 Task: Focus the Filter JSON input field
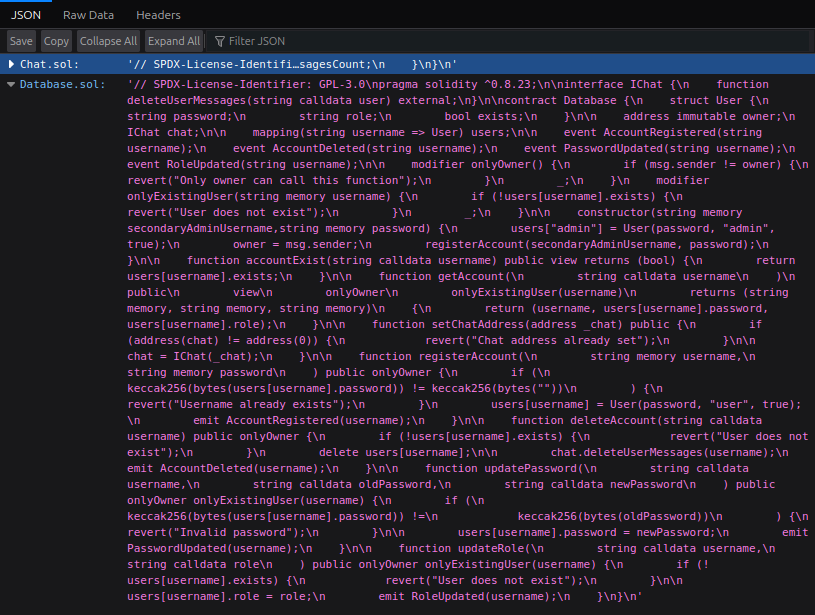(x=300, y=41)
